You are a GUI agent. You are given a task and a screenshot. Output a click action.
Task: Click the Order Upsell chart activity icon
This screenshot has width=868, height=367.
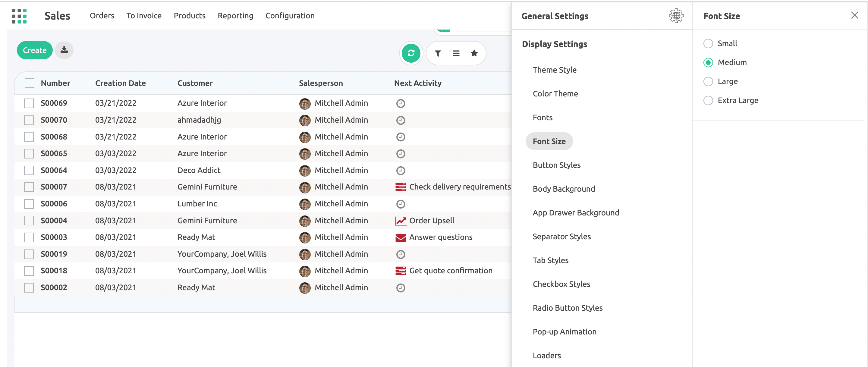point(400,221)
